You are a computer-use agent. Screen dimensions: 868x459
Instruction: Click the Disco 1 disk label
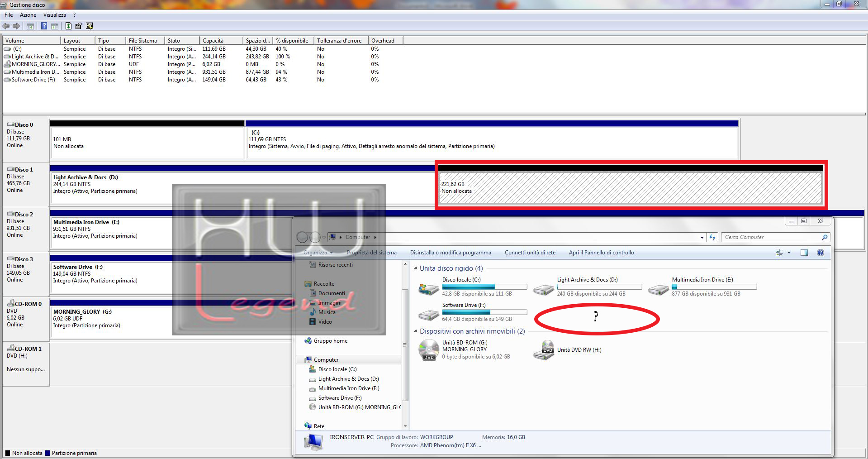pyautogui.click(x=24, y=170)
